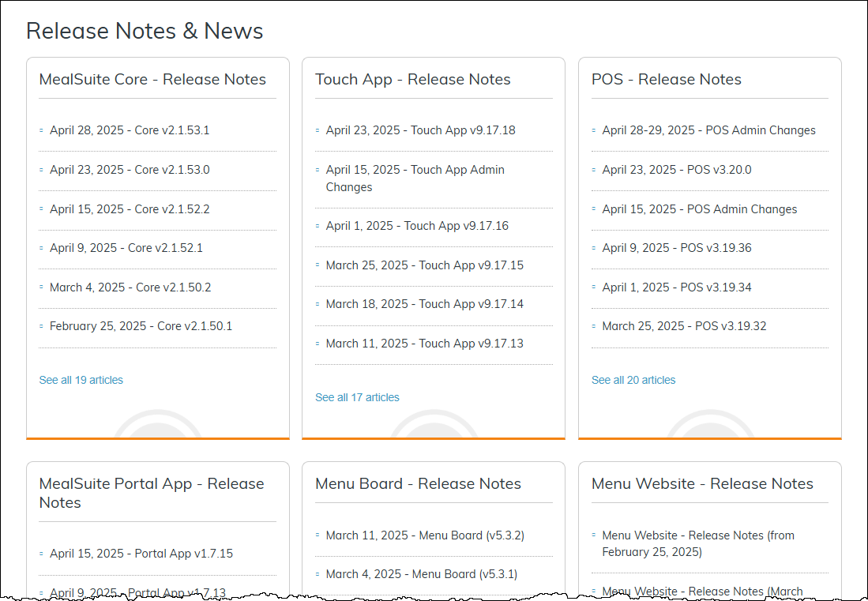Open March 4, 2025 - Core v2.1.50.2
The image size is (868, 601).
click(130, 287)
